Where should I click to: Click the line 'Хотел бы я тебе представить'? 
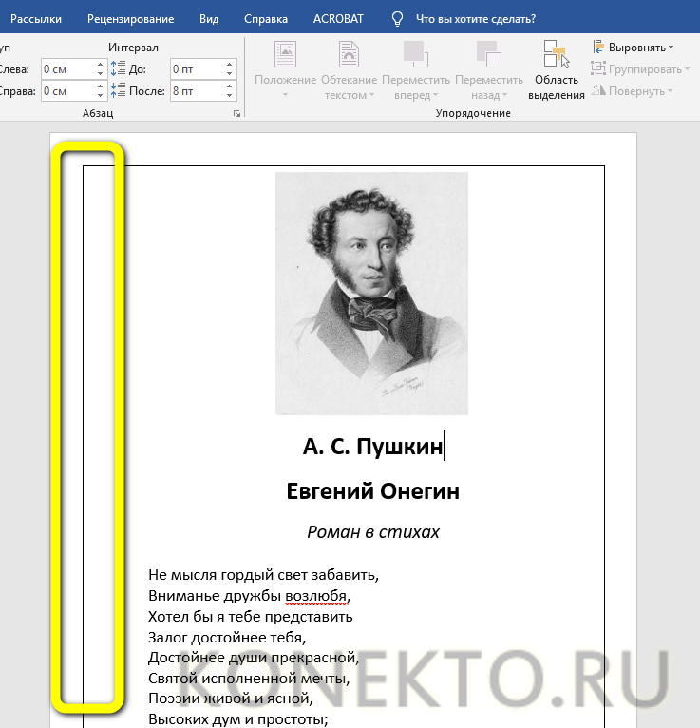pos(251,617)
